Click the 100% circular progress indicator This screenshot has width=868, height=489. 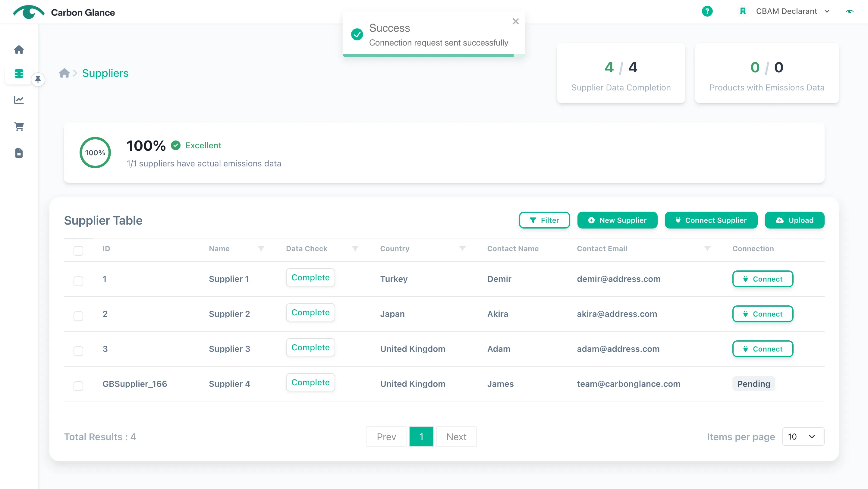click(x=95, y=152)
